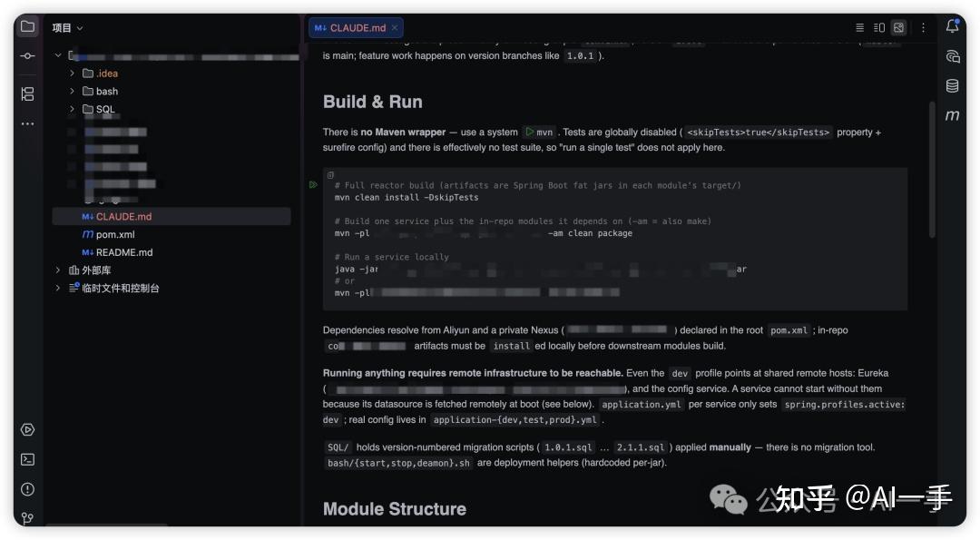
Task: Expand 临时文件和控制台 node
Action: [58, 288]
